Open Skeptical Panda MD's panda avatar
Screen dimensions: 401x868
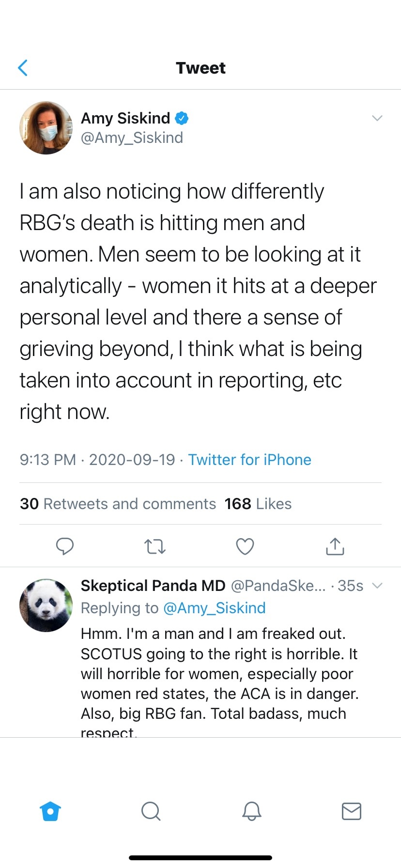(x=46, y=605)
